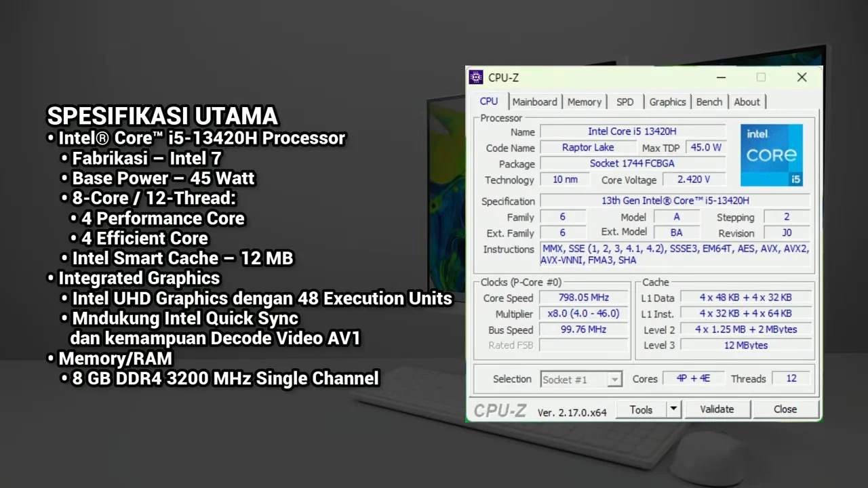Click the Close button at bottom
The width and height of the screenshot is (868, 488).
[785, 409]
